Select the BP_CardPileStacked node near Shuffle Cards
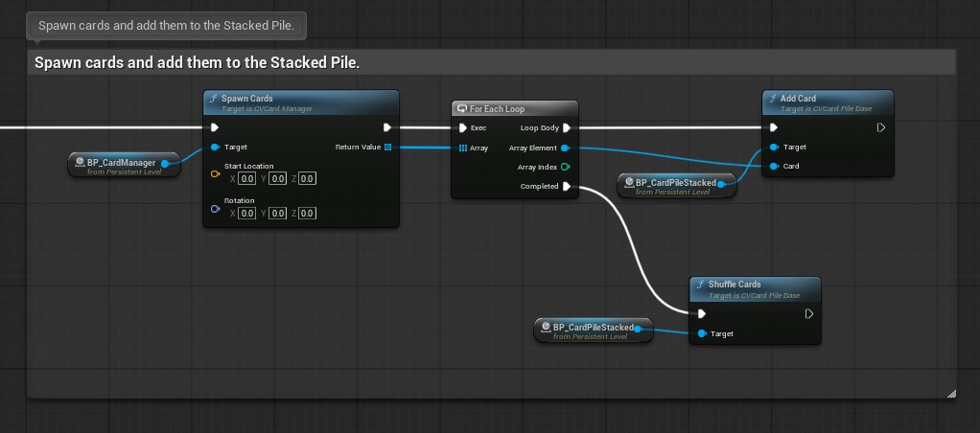The image size is (980, 433). click(594, 330)
